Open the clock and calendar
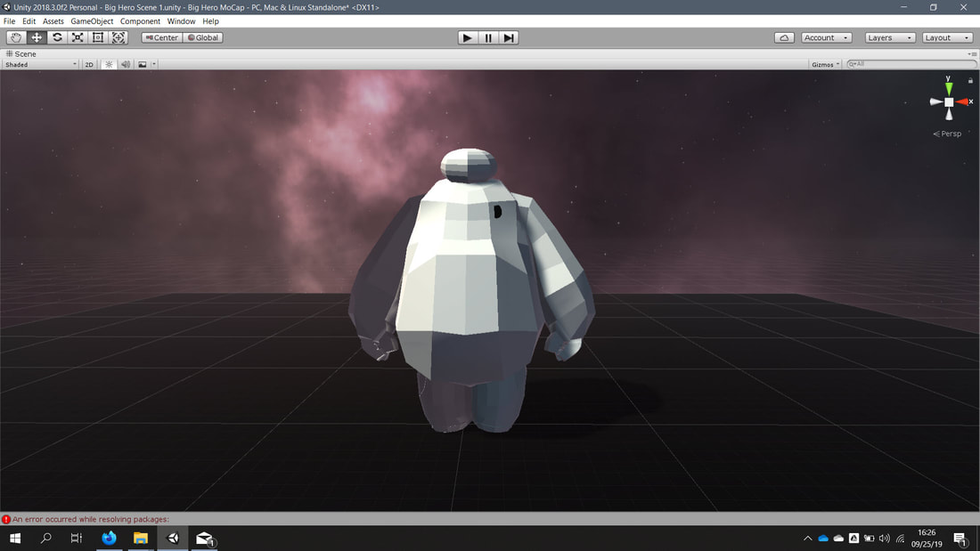The image size is (980, 551). [927, 538]
